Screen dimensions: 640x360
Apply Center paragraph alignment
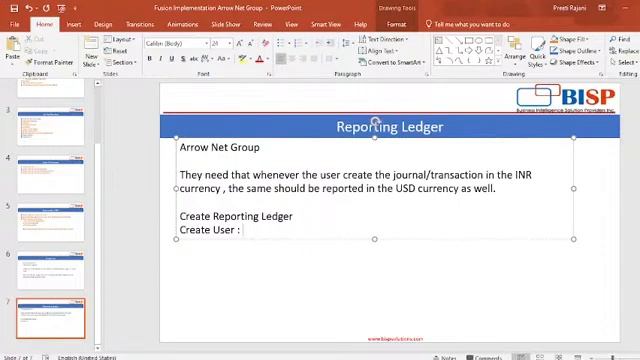click(x=292, y=59)
